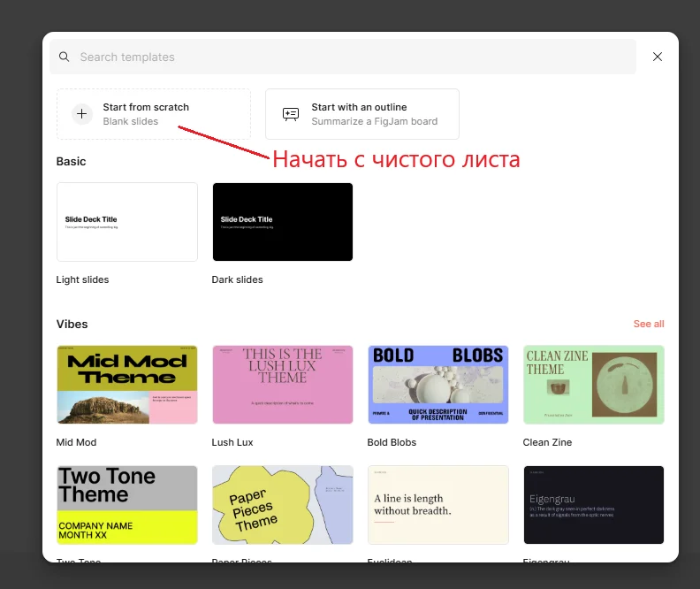Image resolution: width=700 pixels, height=589 pixels.
Task: Type in the Search templates field
Action: point(354,57)
